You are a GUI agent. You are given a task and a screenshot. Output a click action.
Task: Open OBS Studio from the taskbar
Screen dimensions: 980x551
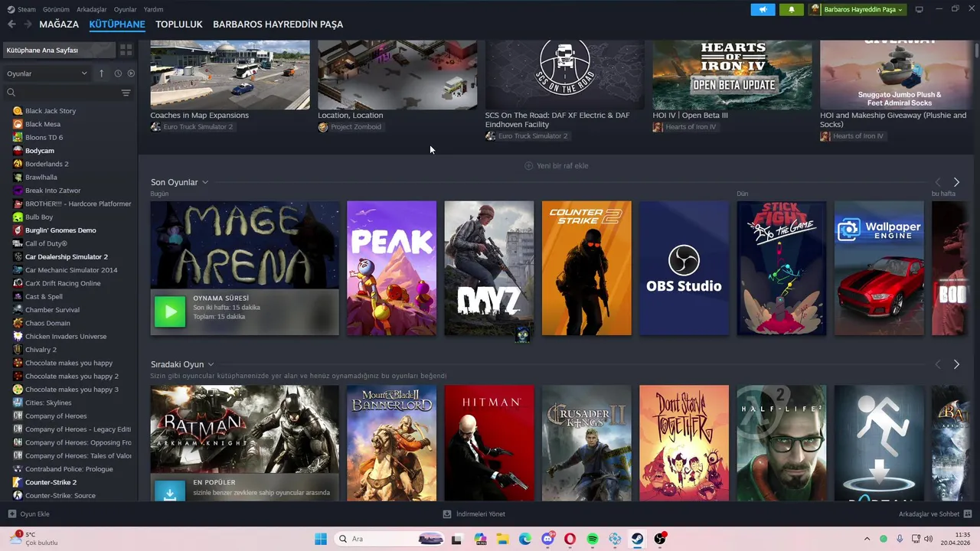(x=660, y=539)
